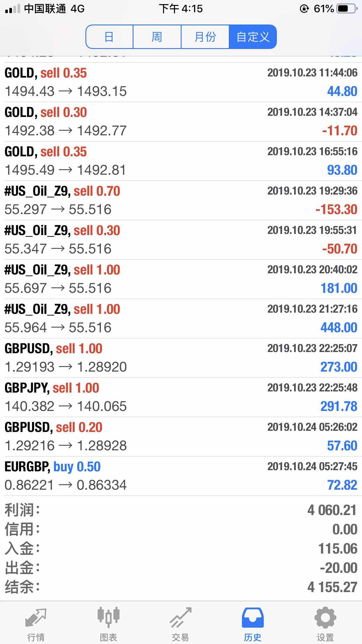Tap the battery indicator in status bar

[x=347, y=9]
